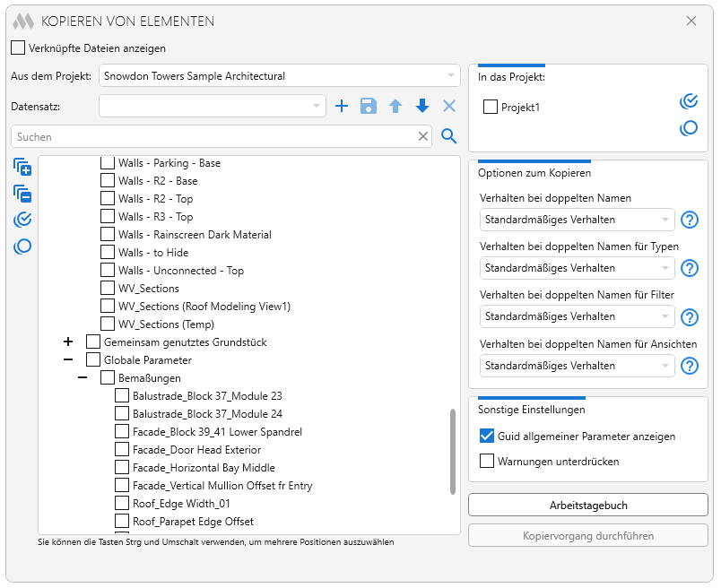Screen dimensions: 721x588
Task: Delete the Datensatz with the blue X icon
Action: coord(449,106)
